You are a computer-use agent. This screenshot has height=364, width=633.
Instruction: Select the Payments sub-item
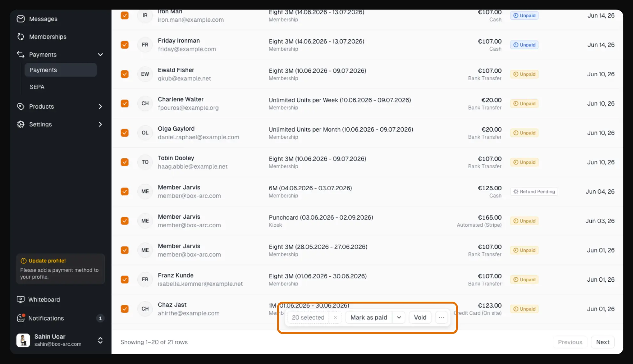coord(61,70)
